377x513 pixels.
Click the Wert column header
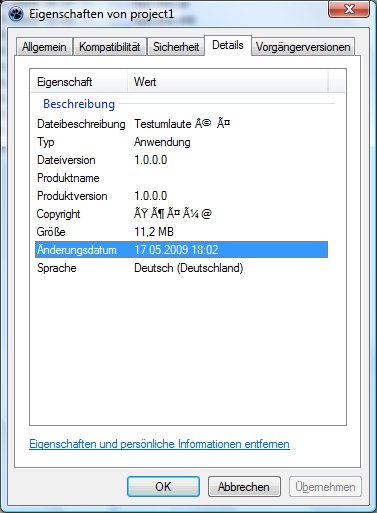(x=227, y=82)
